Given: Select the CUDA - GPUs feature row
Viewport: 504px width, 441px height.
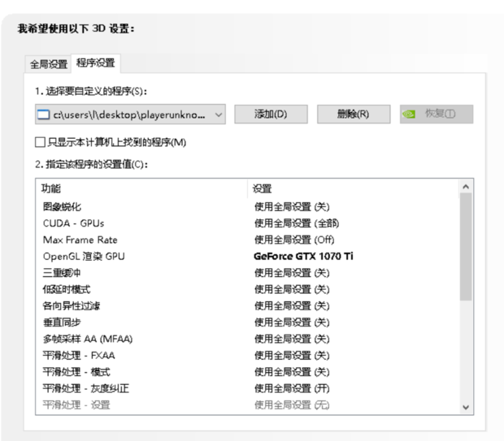Looking at the screenshot, I should [247, 223].
